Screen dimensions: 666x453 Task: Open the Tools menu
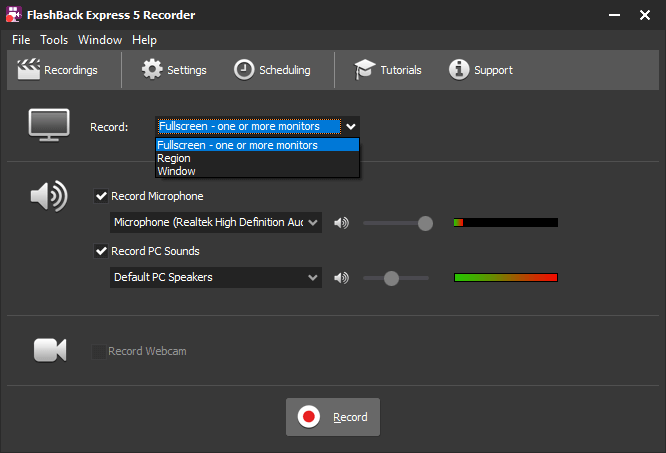(54, 40)
